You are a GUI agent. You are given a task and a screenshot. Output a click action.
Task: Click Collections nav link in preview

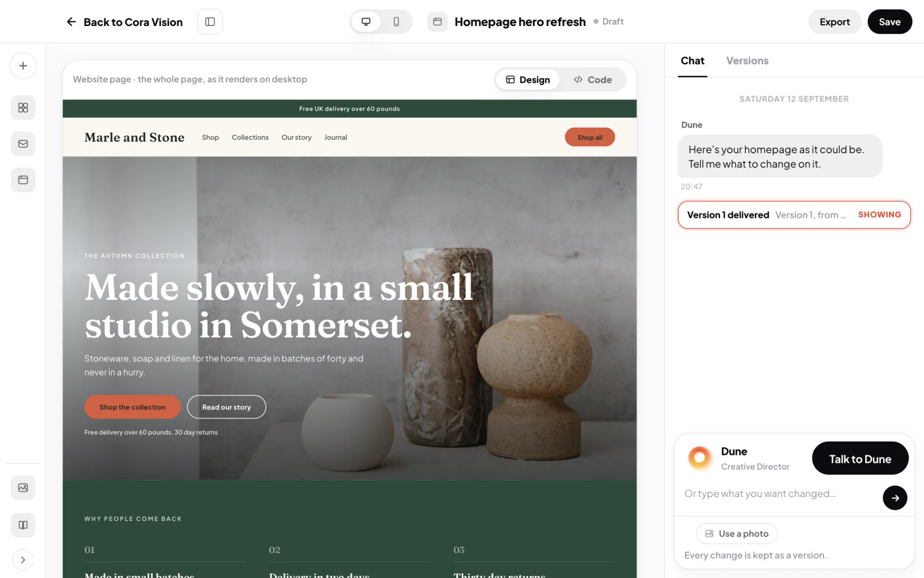click(x=250, y=138)
